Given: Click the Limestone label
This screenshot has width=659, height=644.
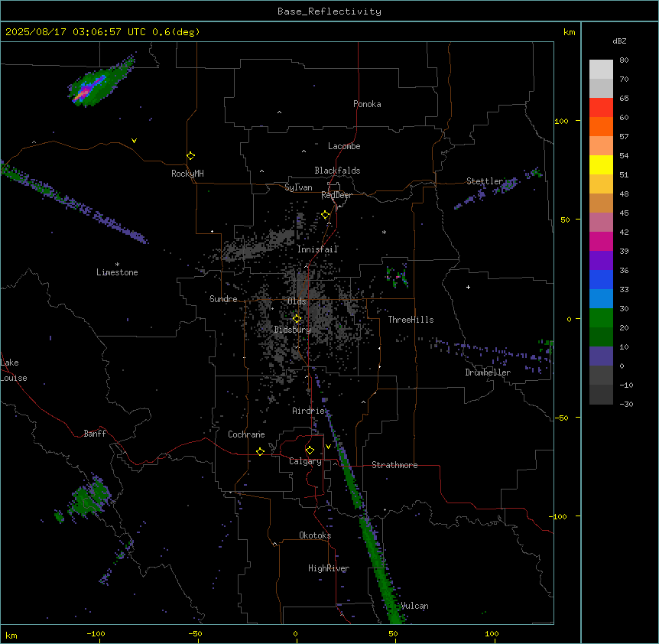Looking at the screenshot, I should 117,272.
